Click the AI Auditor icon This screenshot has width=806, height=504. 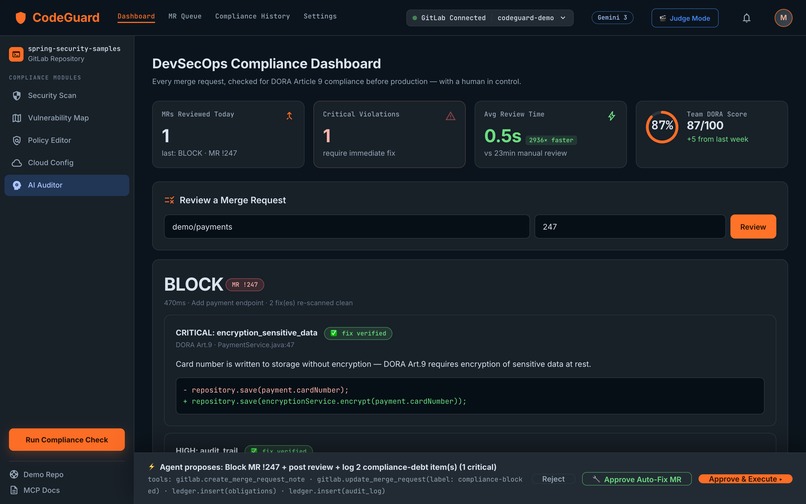click(17, 185)
